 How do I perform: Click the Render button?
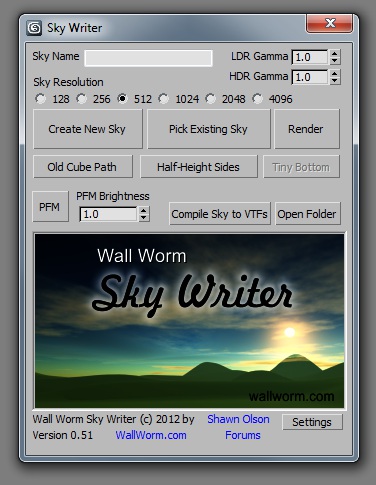307,129
